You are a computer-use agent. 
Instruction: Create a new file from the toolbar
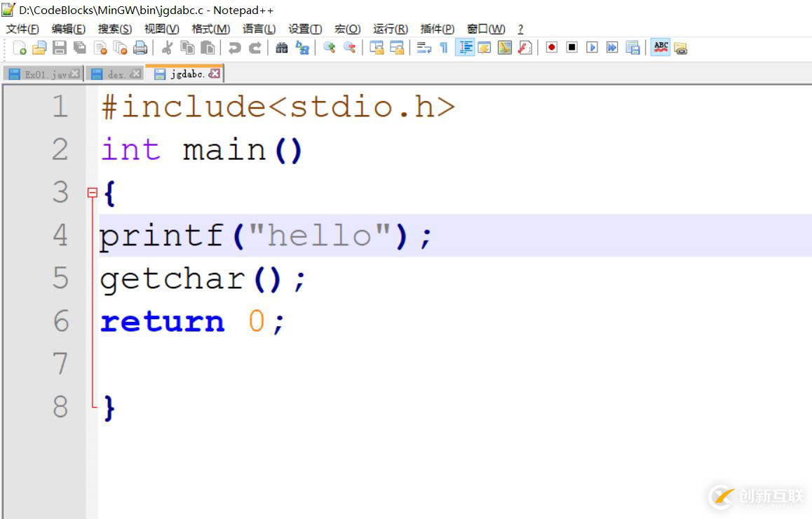[19, 48]
